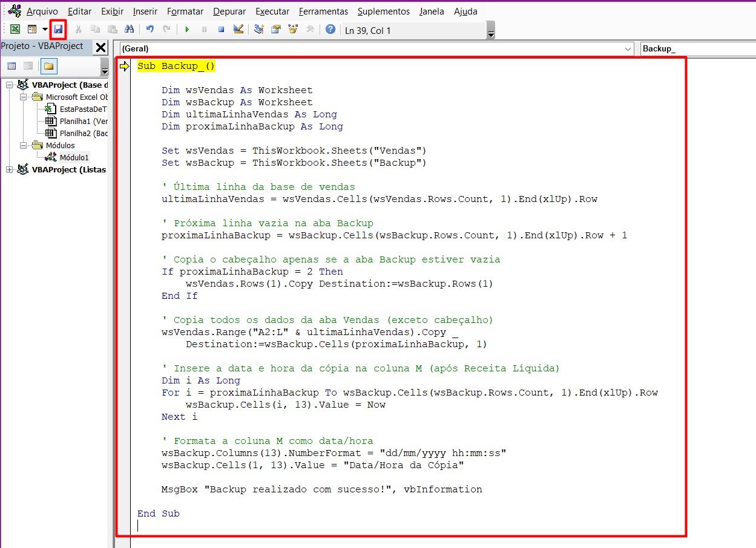The width and height of the screenshot is (756, 548).
Task: Click the End Sub code line
Action: 159,514
